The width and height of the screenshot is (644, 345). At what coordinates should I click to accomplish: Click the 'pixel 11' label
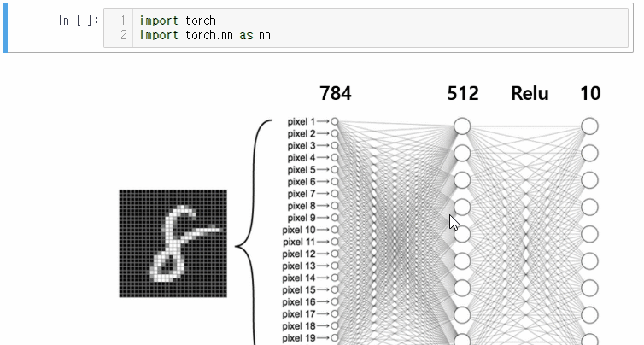click(x=299, y=242)
